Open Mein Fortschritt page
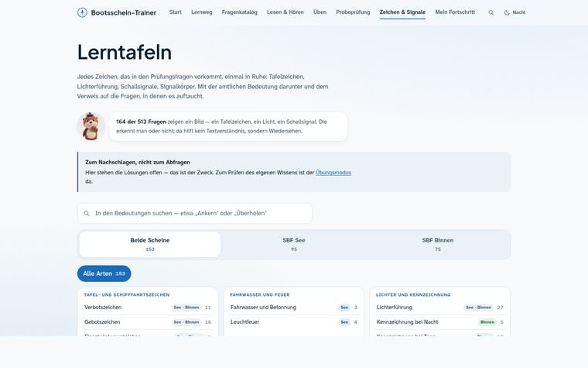This screenshot has width=588, height=368. tap(455, 12)
